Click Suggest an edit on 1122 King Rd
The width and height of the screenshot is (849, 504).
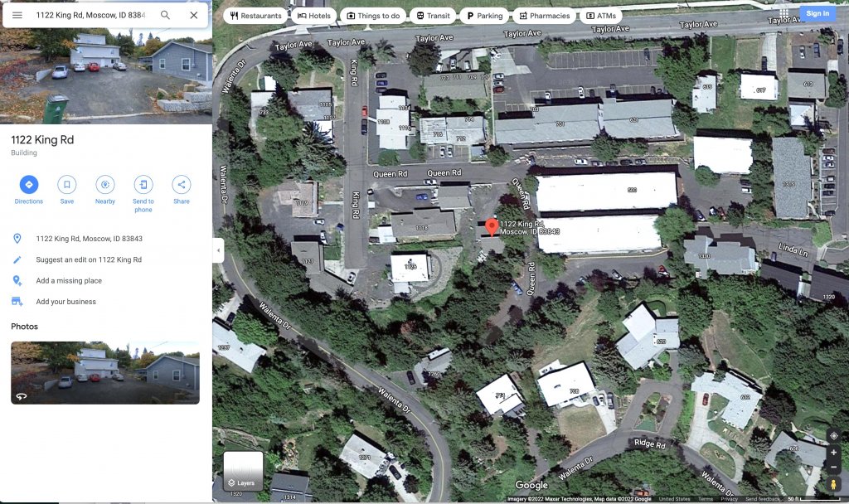[89, 259]
